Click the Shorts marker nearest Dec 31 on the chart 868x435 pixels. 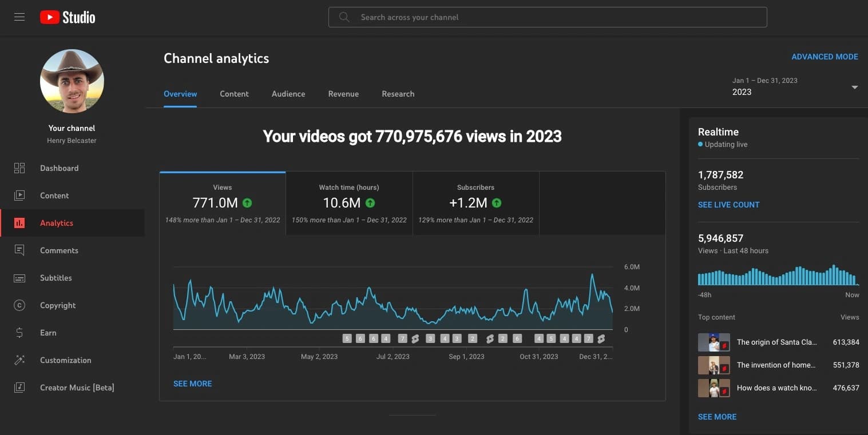pos(601,338)
